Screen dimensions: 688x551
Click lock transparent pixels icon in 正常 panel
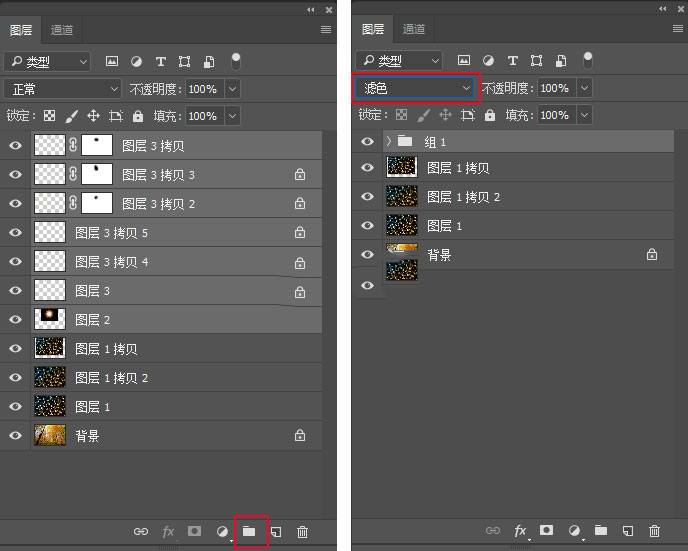49,116
